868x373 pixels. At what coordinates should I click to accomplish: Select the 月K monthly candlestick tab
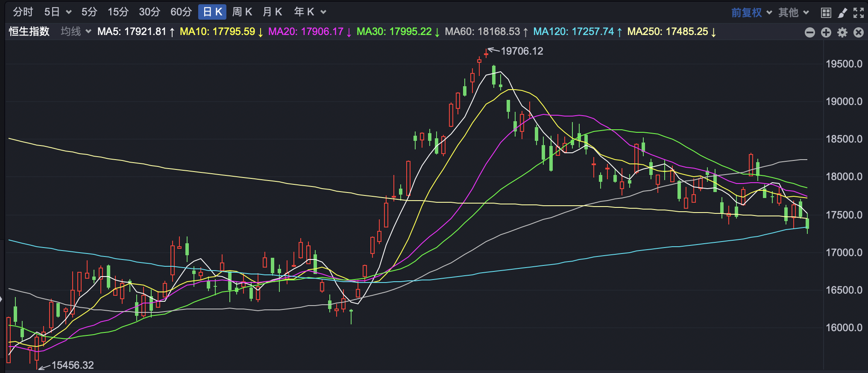(273, 12)
